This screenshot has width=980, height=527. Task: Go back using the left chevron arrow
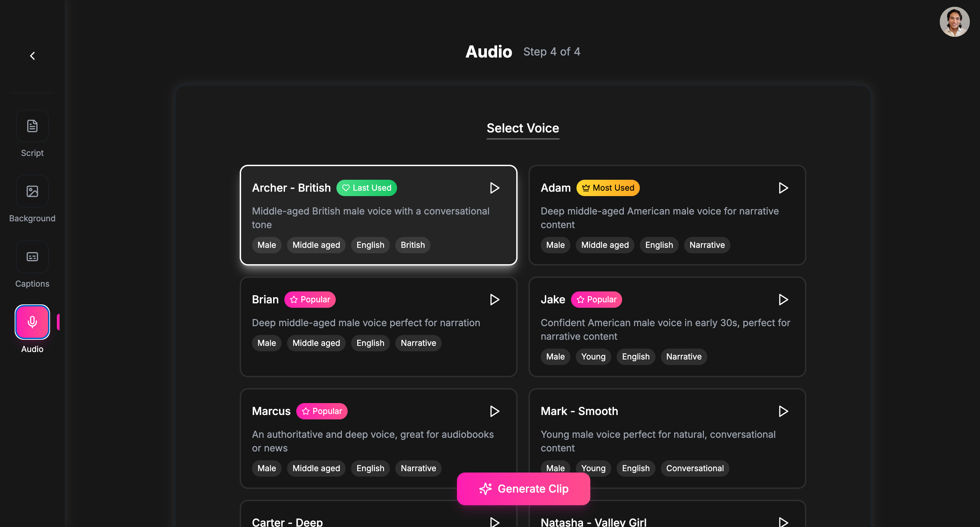(x=32, y=56)
